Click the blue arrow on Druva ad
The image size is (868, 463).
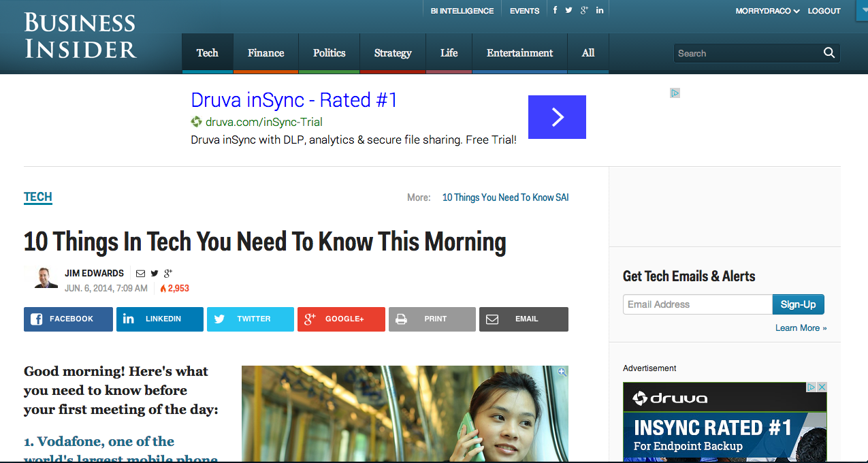tap(557, 117)
